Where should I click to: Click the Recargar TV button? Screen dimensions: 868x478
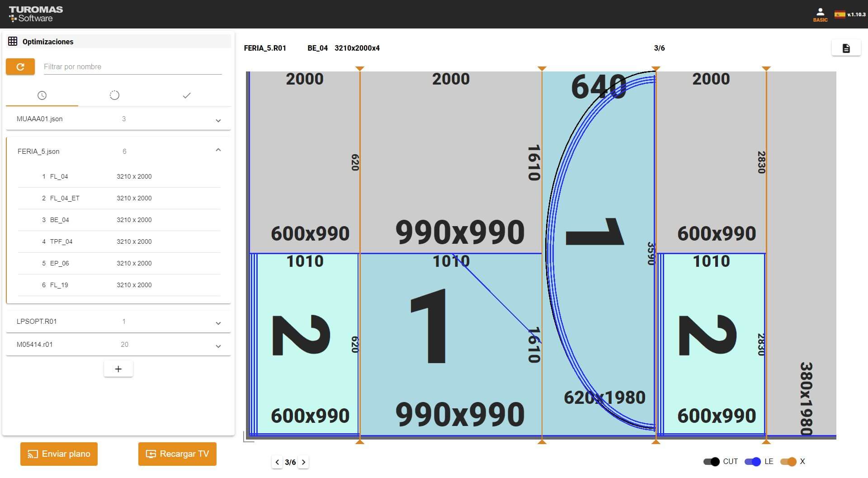click(x=177, y=454)
